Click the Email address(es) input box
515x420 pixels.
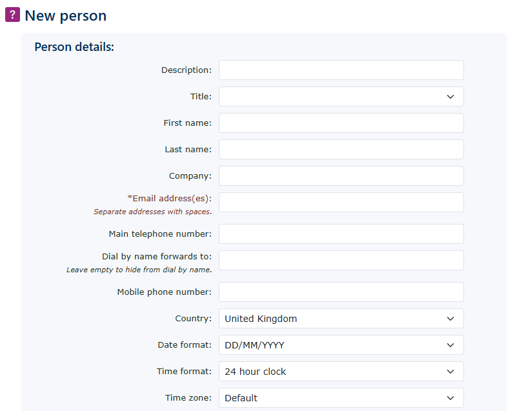pos(341,203)
